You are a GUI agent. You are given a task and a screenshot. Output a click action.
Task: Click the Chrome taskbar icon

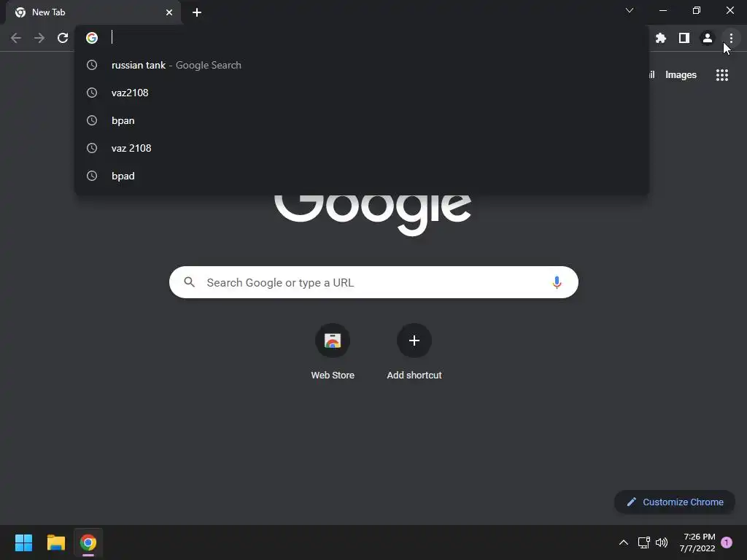point(88,542)
